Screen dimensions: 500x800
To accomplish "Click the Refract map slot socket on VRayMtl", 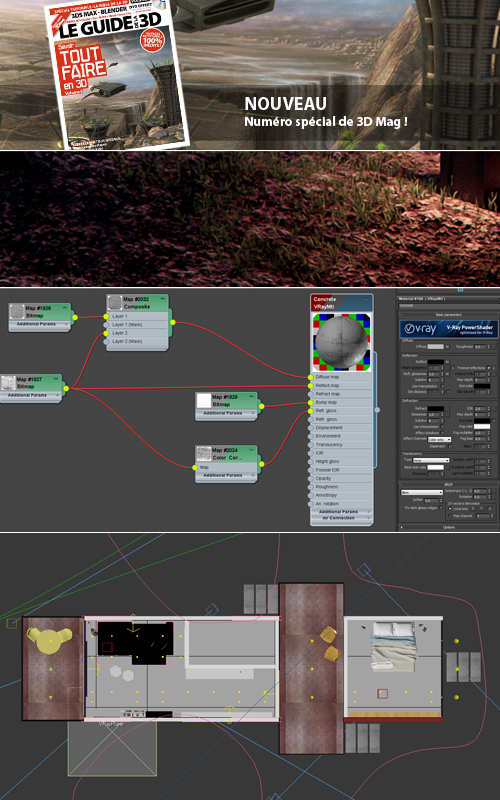I will tap(311, 394).
